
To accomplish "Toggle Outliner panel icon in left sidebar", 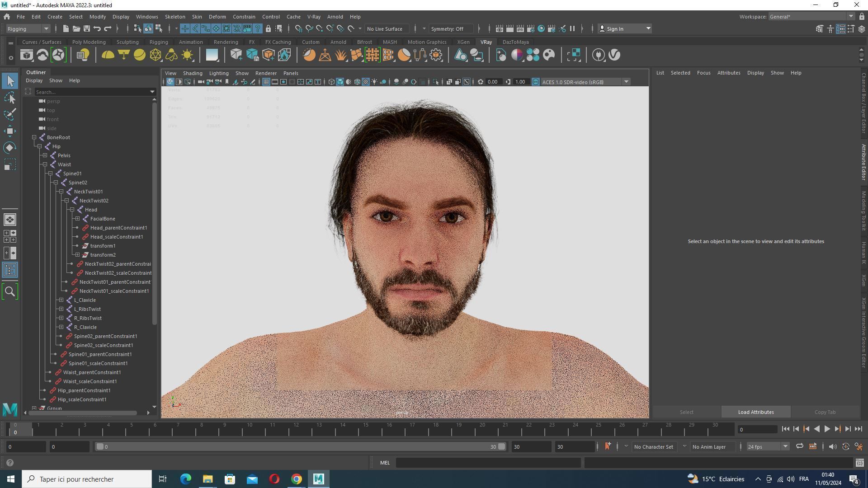I will click(9, 270).
